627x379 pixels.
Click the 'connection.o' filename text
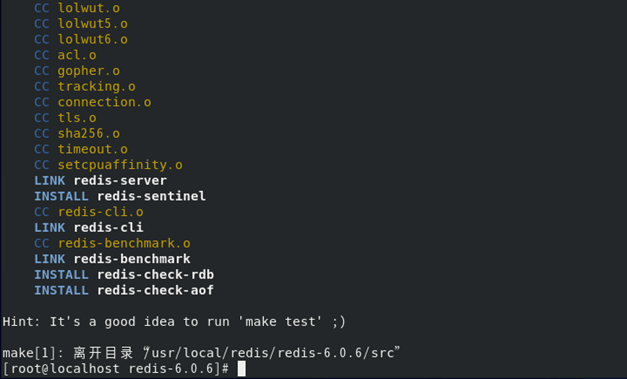tap(104, 102)
